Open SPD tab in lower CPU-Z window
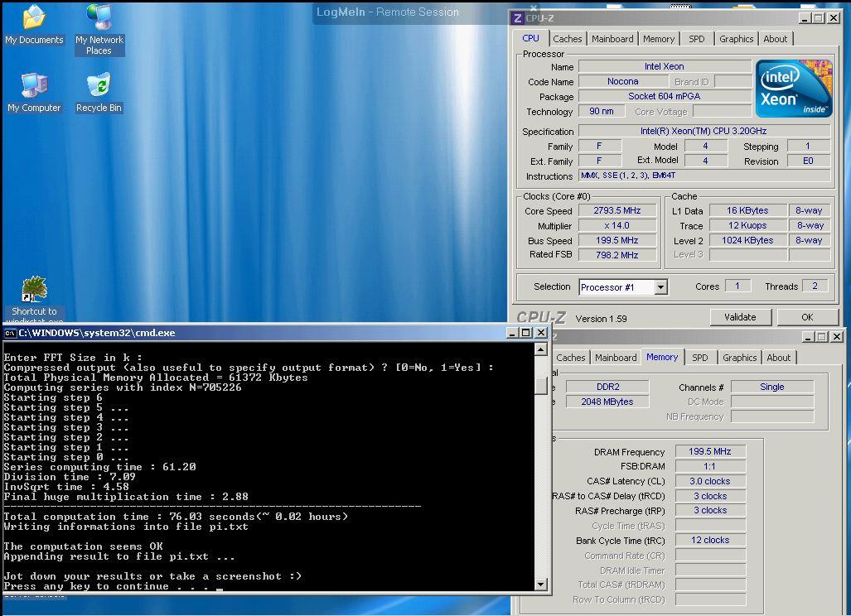The width and height of the screenshot is (851, 616). tap(699, 358)
